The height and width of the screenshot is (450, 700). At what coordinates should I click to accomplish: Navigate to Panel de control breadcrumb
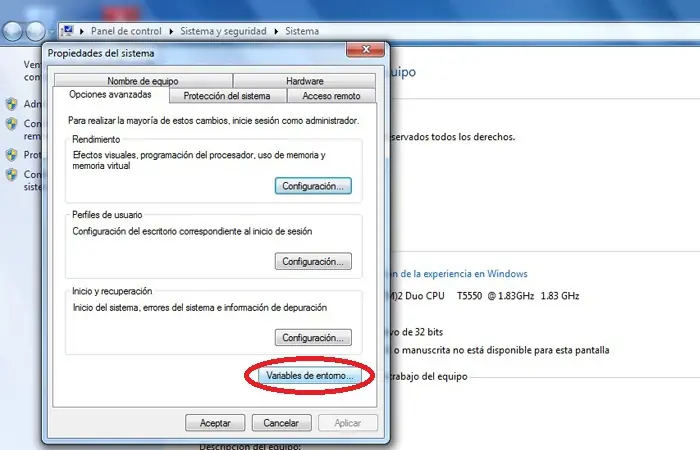(126, 31)
